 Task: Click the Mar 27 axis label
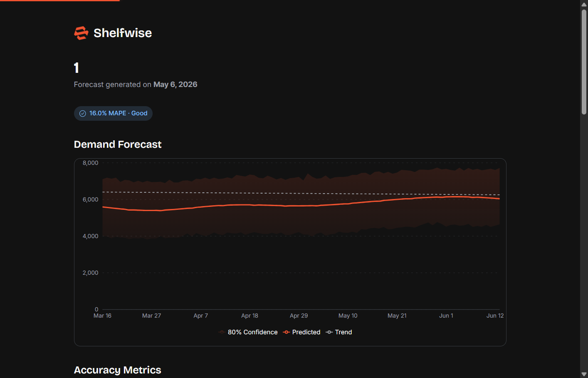[x=151, y=316]
